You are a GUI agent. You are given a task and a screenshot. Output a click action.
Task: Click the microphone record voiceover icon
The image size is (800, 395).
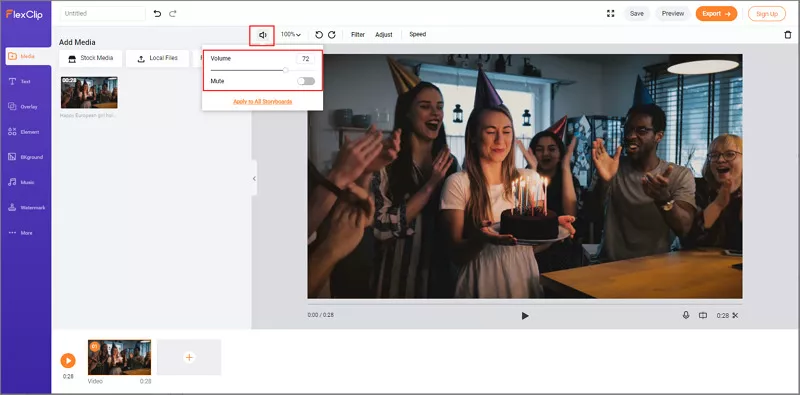click(x=686, y=315)
